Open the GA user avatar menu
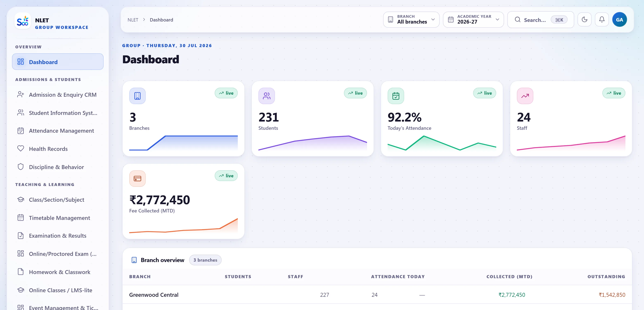 pos(619,20)
